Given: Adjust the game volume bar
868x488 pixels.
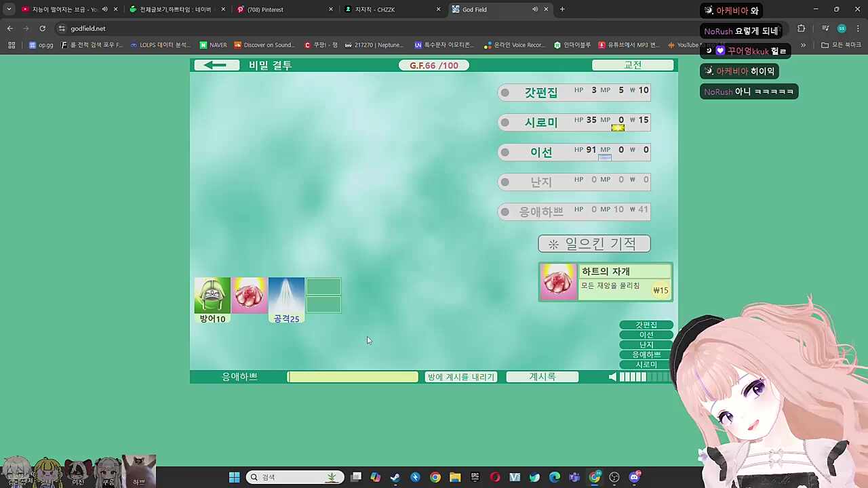Looking at the screenshot, I should click(x=644, y=377).
